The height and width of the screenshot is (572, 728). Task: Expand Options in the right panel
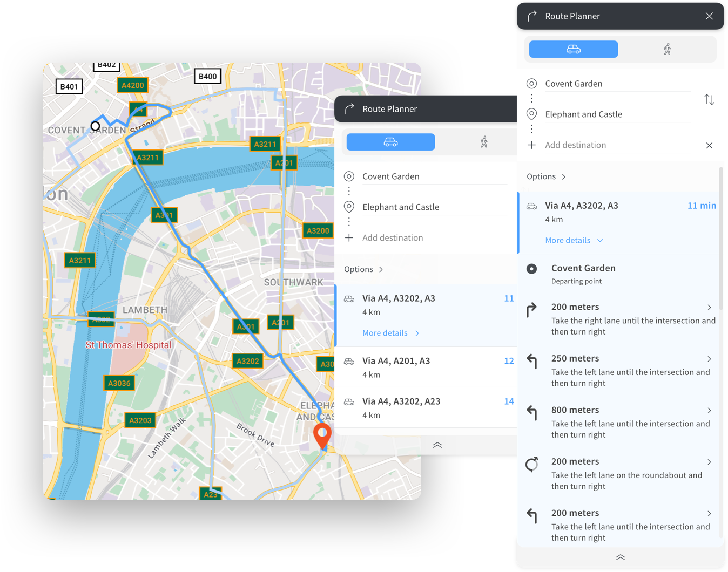pos(546,176)
